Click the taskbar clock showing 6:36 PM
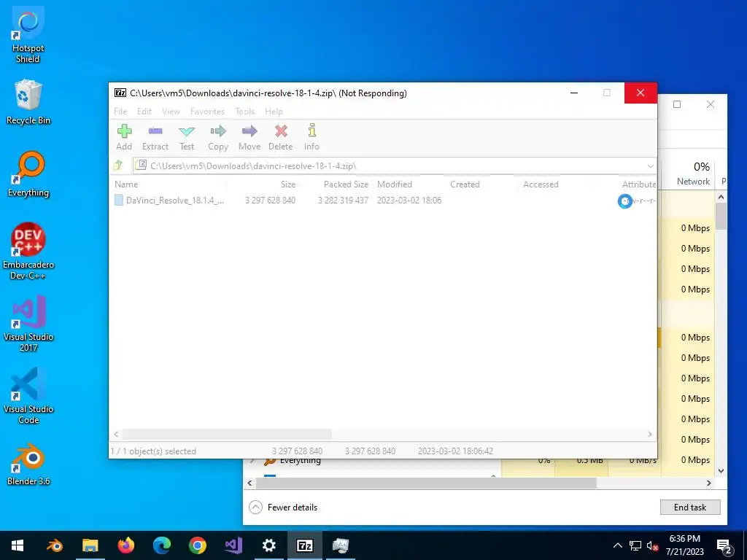 pos(684,545)
